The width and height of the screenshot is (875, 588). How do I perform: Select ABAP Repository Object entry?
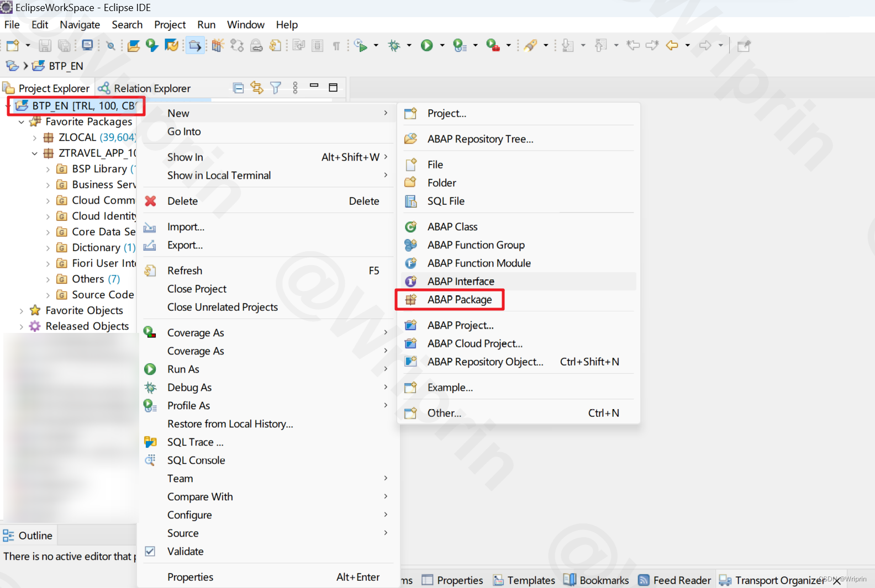[485, 362]
